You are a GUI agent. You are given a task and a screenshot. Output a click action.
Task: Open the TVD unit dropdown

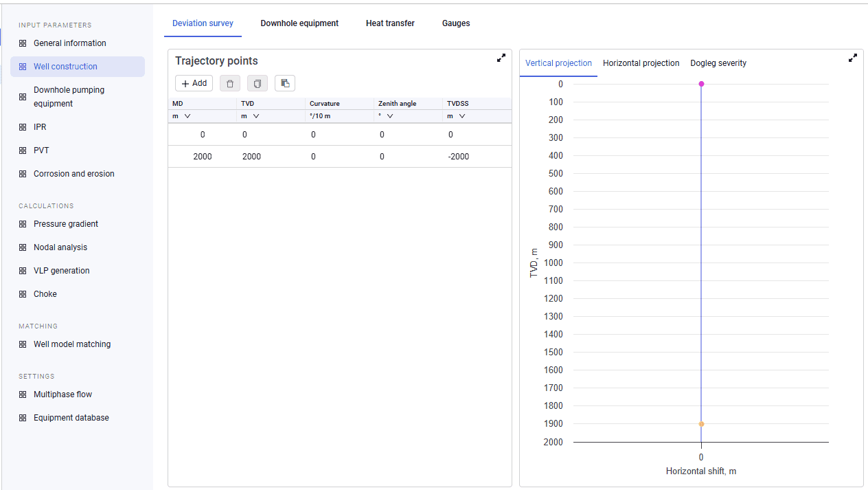[251, 116]
